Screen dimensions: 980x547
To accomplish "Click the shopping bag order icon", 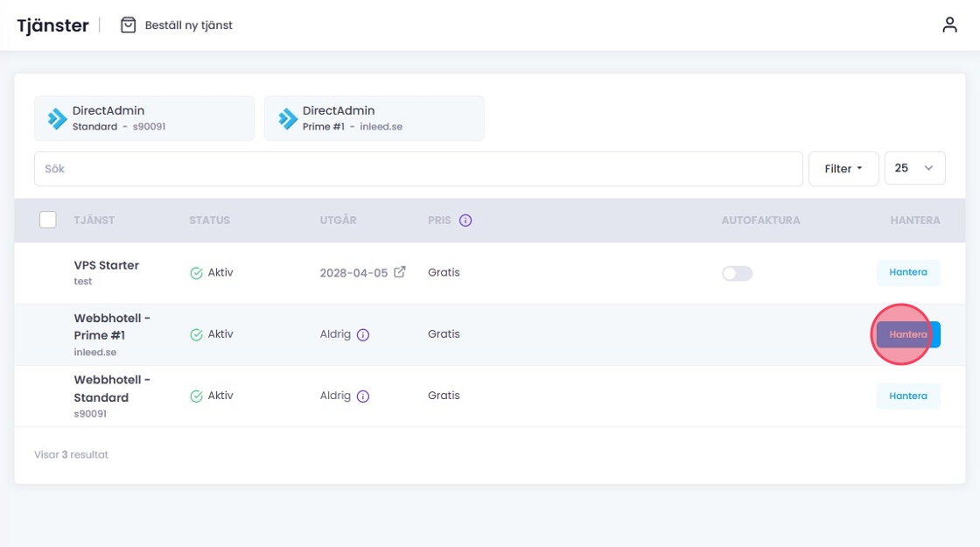I will [x=129, y=25].
